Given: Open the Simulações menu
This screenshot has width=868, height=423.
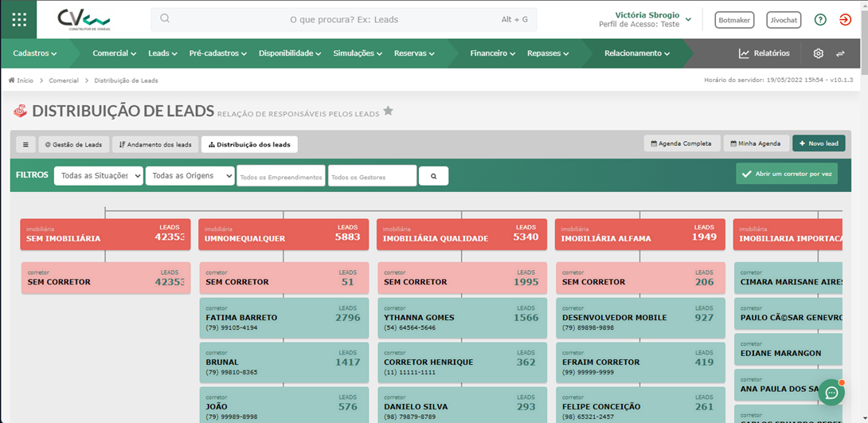Looking at the screenshot, I should 358,53.
